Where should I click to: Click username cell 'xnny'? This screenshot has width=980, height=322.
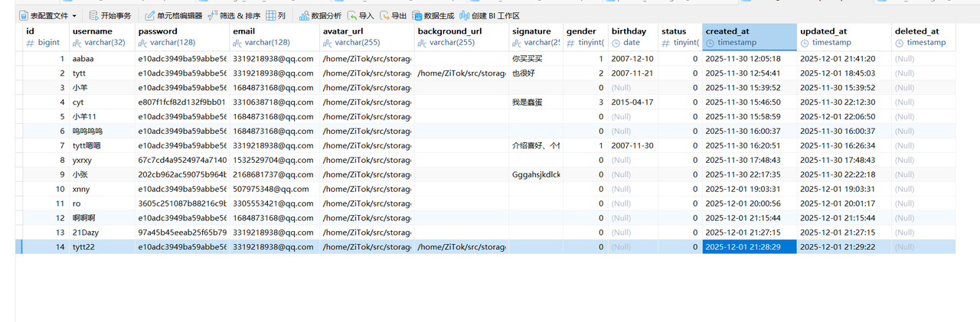[x=102, y=190]
